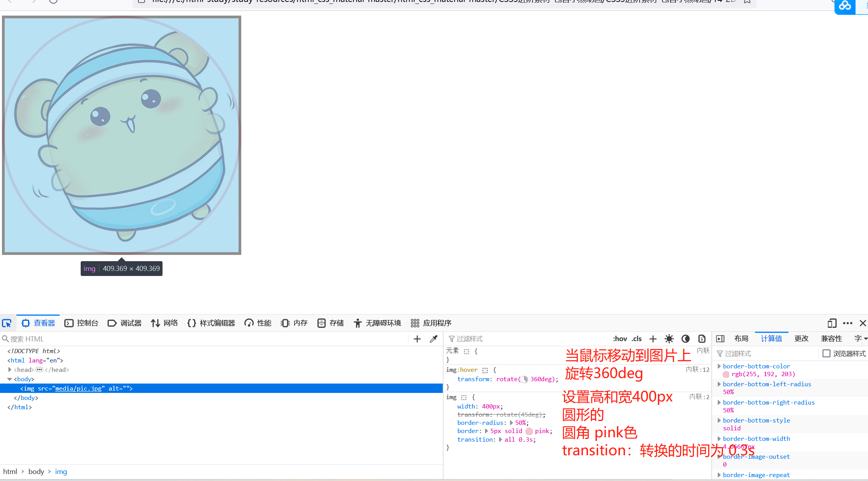
Task: Click the responsive design mode icon
Action: point(832,323)
